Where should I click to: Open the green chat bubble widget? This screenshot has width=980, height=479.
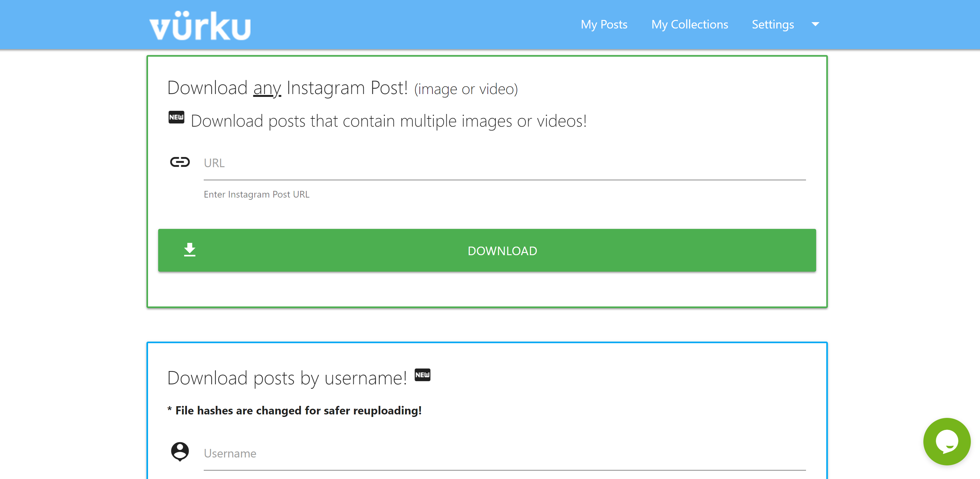946,441
